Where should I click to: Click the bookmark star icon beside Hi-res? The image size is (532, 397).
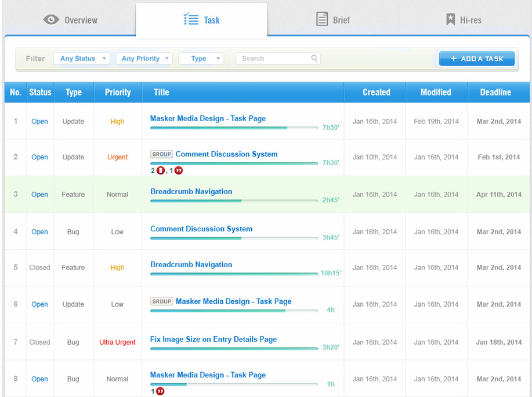450,19
